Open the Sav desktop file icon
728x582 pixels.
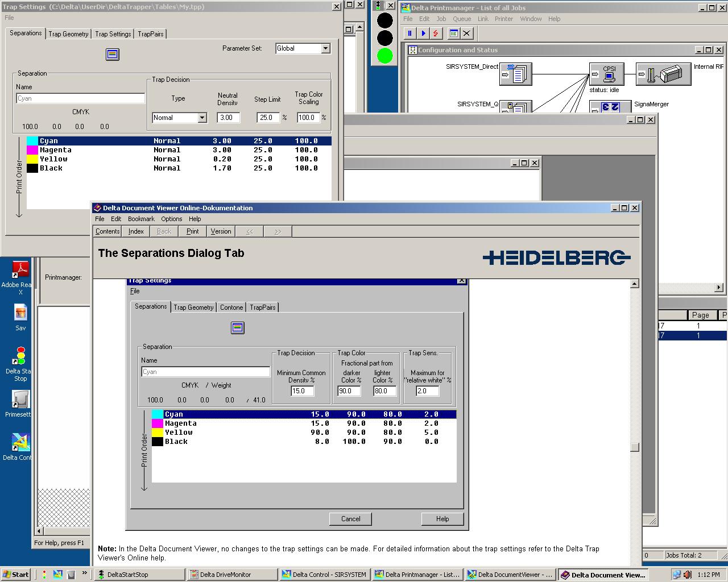20,313
